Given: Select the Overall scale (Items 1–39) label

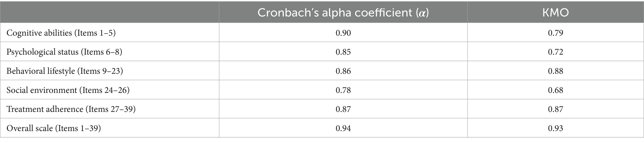Looking at the screenshot, I should 54,128.
